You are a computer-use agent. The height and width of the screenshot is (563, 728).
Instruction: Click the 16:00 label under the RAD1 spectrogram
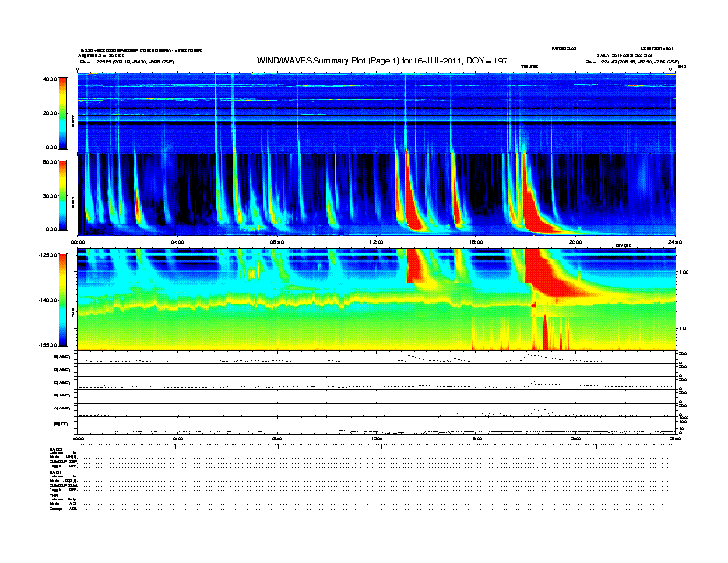click(476, 242)
